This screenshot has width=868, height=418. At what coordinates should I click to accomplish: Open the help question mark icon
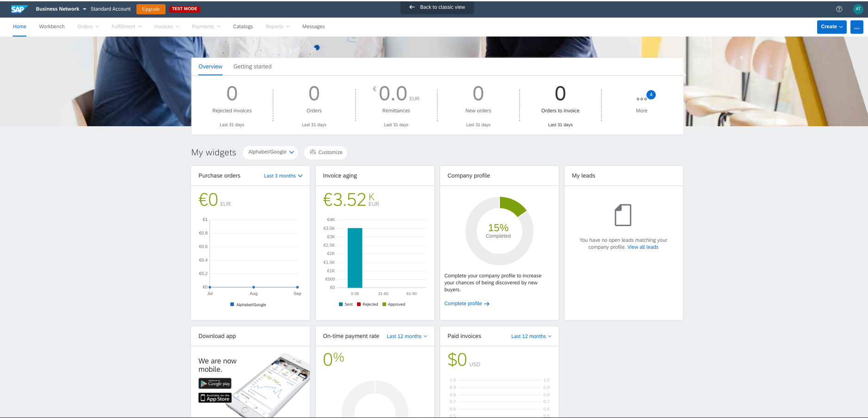(839, 9)
